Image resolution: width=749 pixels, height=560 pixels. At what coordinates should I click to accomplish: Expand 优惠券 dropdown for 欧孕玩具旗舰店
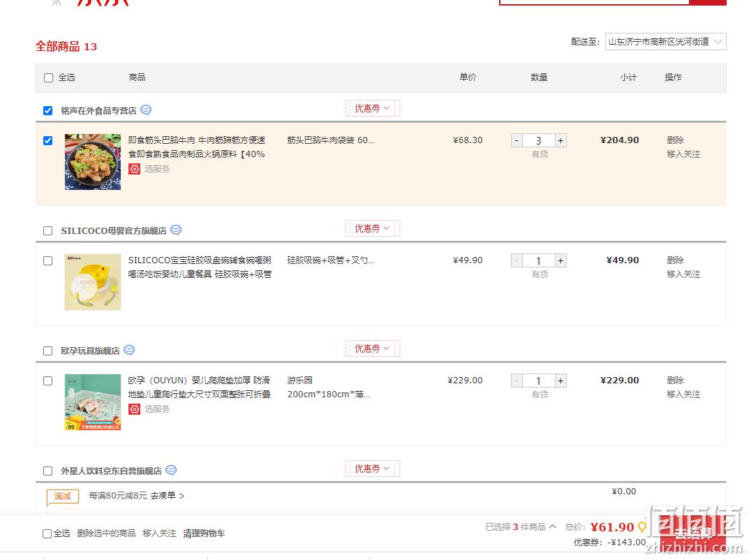pos(372,348)
